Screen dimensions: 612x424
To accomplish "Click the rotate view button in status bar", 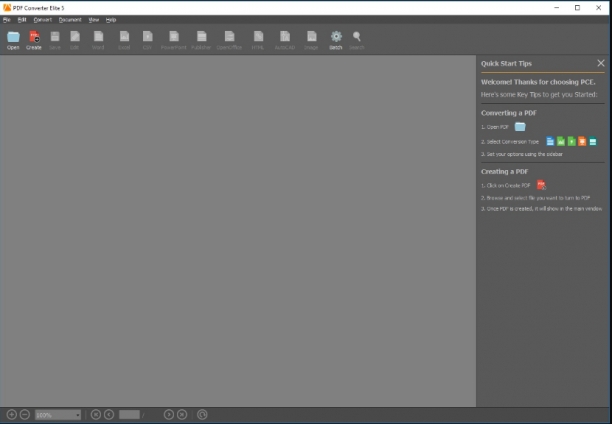I will point(202,415).
